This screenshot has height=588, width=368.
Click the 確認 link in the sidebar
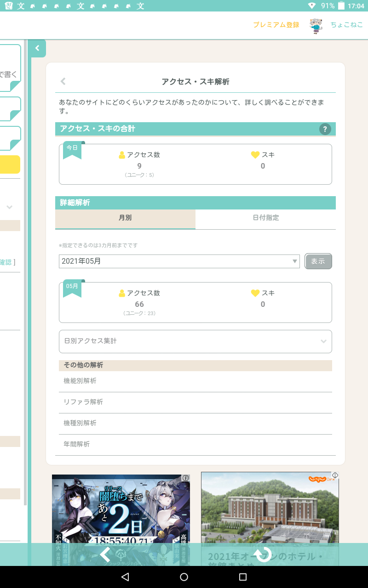tap(6, 262)
